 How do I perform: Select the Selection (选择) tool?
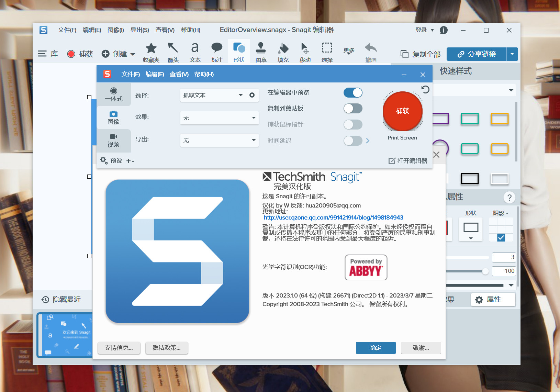click(x=327, y=53)
